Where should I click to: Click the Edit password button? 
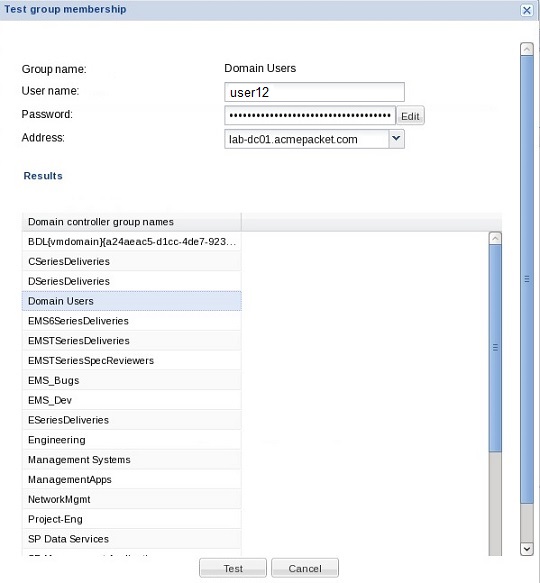[410, 116]
